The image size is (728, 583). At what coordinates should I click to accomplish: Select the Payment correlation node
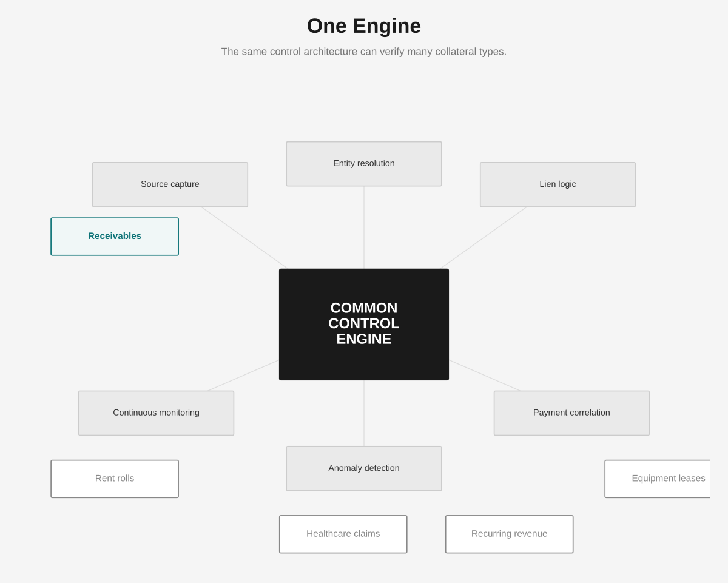(x=571, y=413)
